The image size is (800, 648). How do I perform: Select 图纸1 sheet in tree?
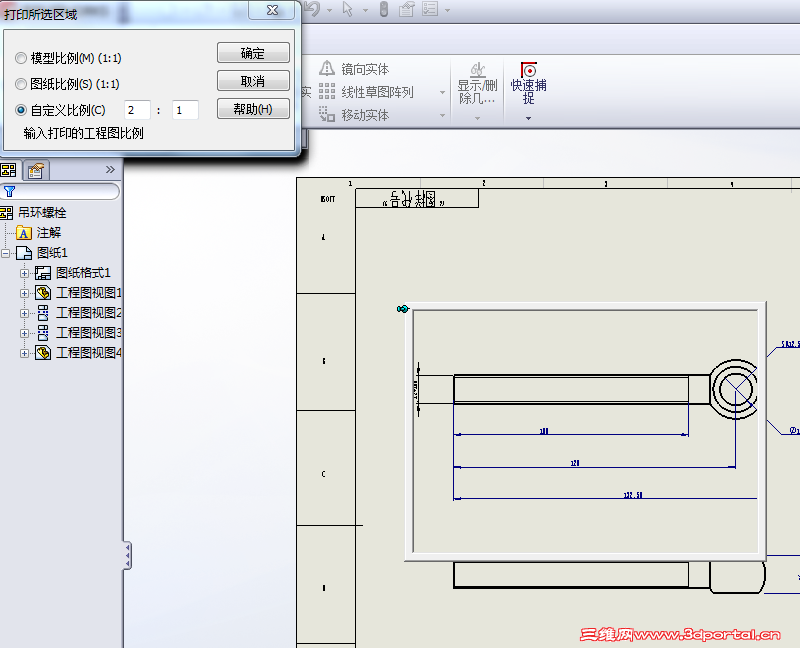52,253
